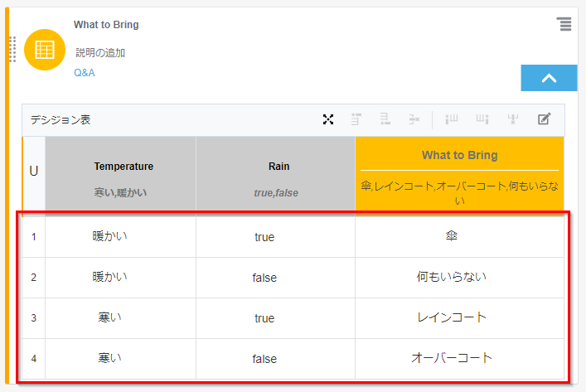586x392 pixels.
Task: Click the delete column icon
Action: coord(513,119)
